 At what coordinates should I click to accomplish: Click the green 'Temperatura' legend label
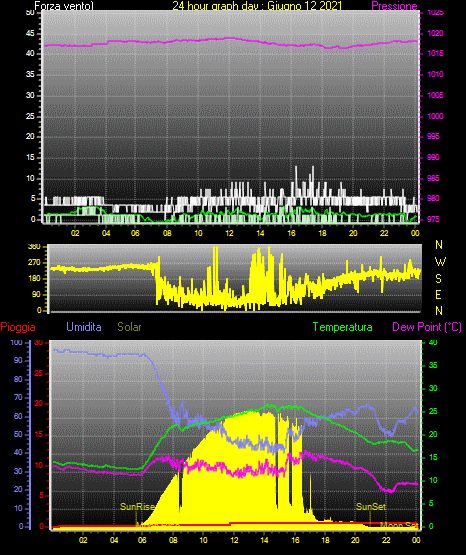[x=343, y=327]
